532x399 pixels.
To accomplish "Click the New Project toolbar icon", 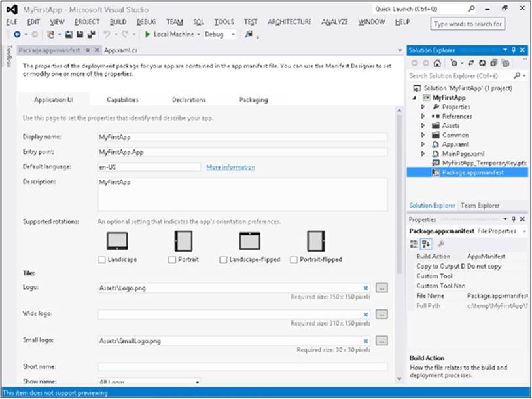I will click(x=50, y=34).
